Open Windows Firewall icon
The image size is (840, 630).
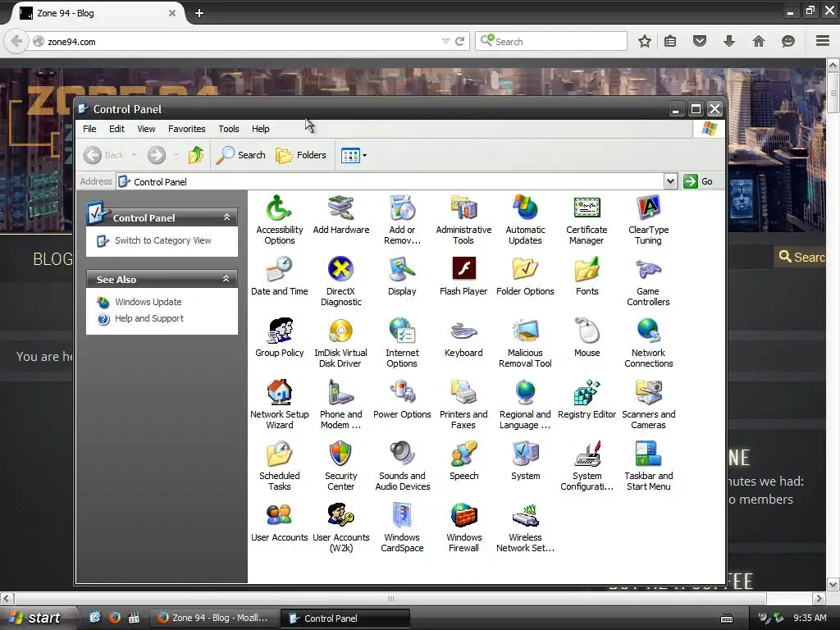(x=463, y=527)
